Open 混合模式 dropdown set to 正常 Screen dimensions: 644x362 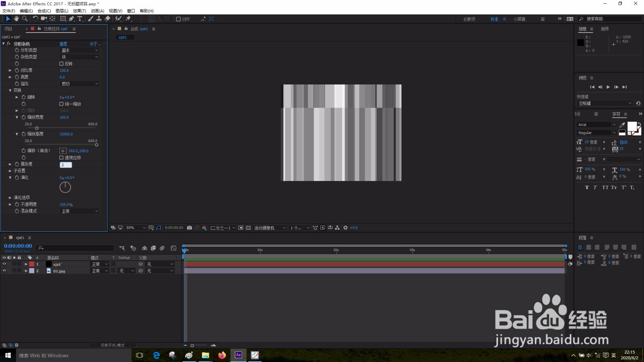[x=80, y=211]
